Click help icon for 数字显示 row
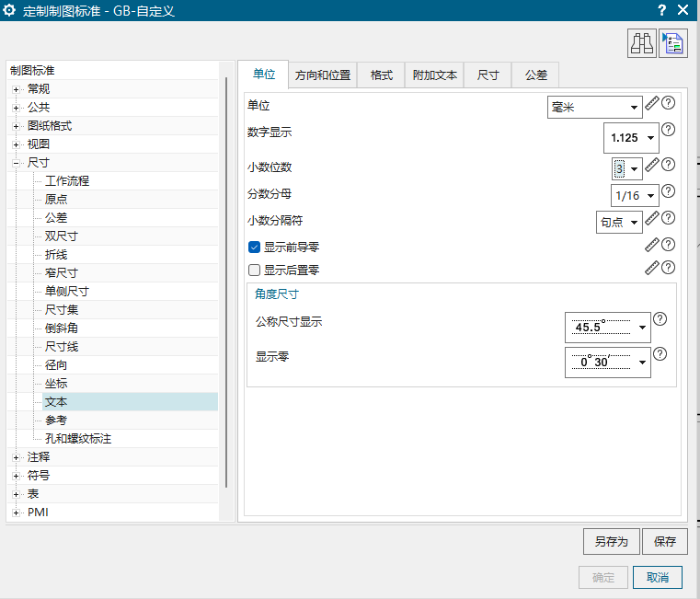 pos(668,130)
